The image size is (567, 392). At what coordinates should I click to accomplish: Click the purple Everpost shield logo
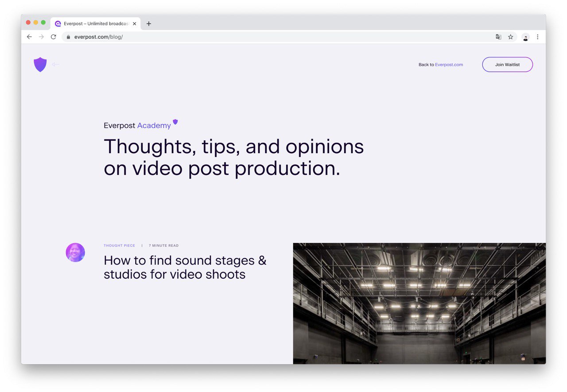pyautogui.click(x=40, y=65)
